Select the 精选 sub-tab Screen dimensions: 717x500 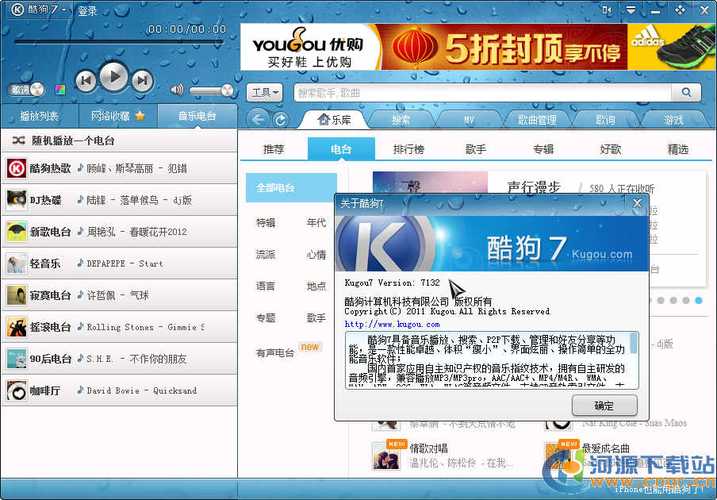click(x=678, y=149)
